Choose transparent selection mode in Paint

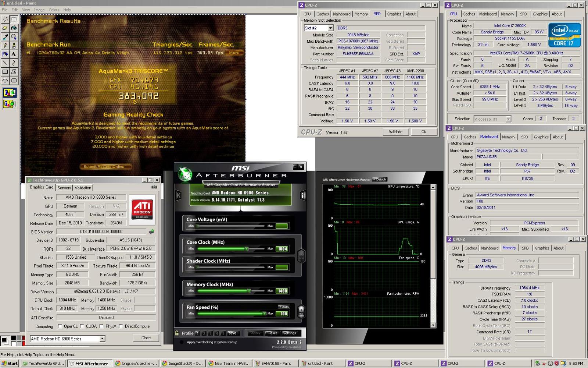tap(10, 104)
